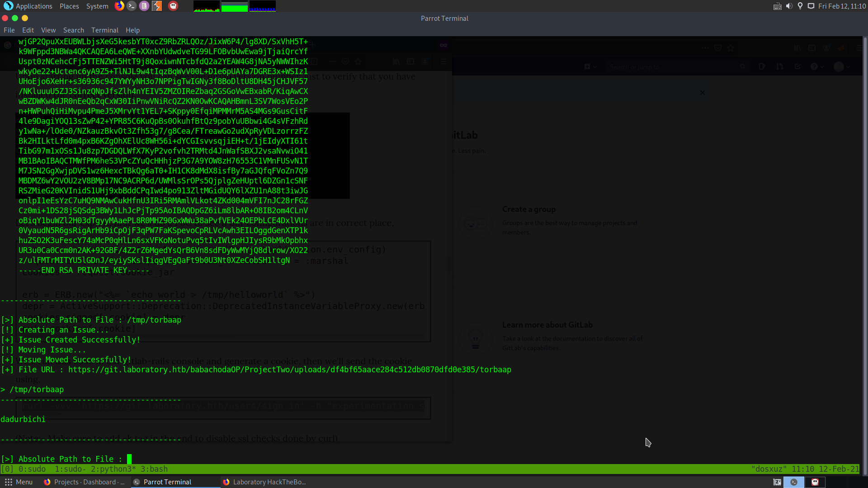The image size is (868, 488).
Task: Switch to workspace with the terminal icon
Action: pos(794,482)
